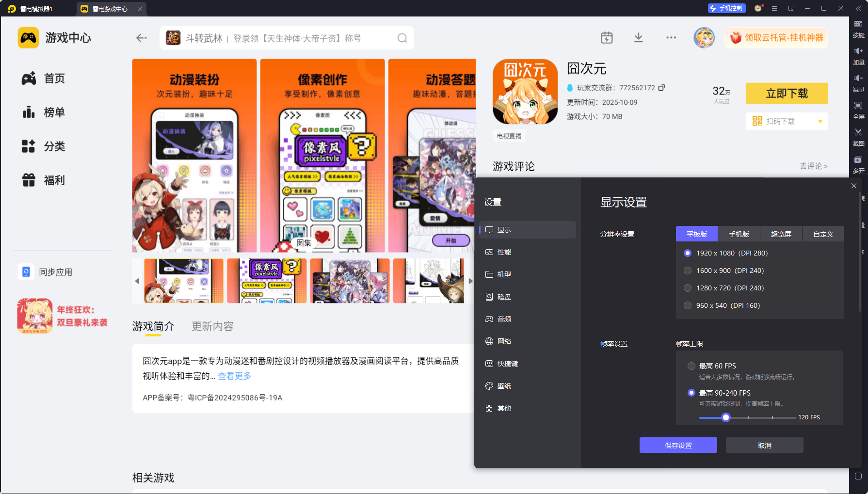This screenshot has height=494, width=868.
Task: Select 最高 60 FPS frame rate option
Action: pyautogui.click(x=712, y=366)
